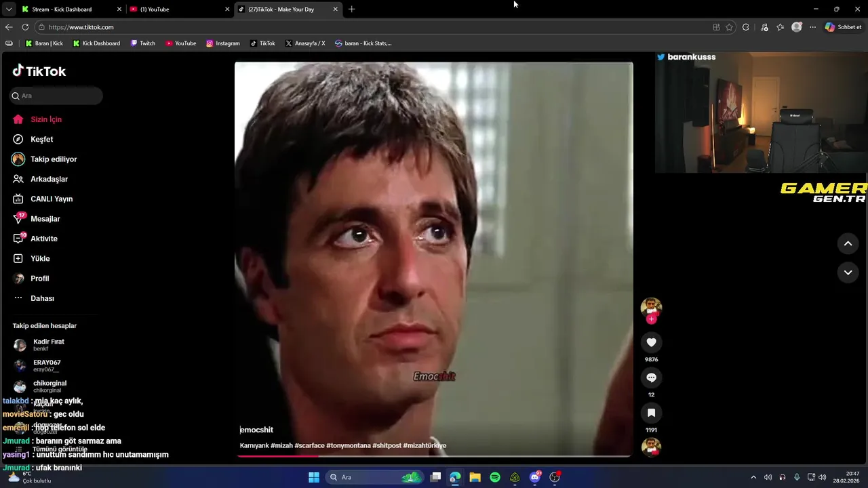
Task: Open 'Baran | Kick' bookmark
Action: point(44,43)
